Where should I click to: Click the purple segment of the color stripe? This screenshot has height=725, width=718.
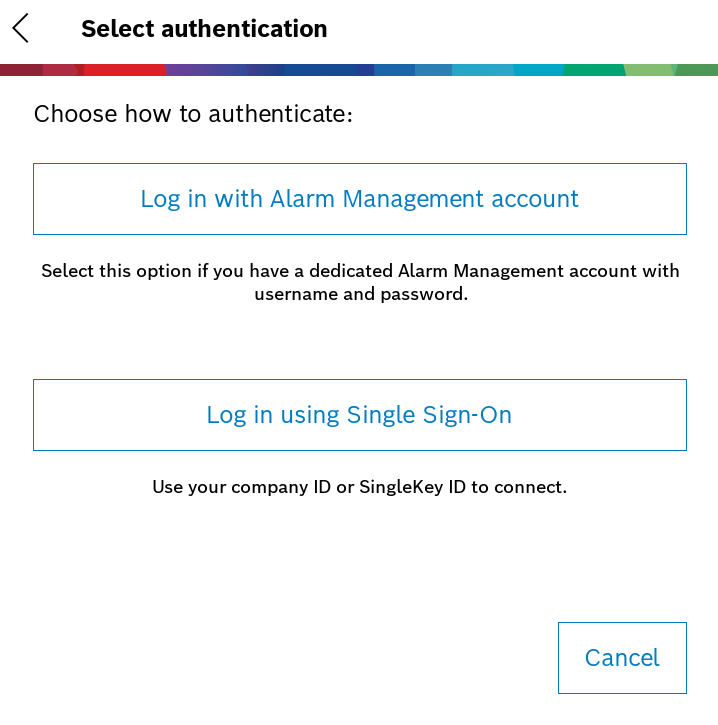coord(205,70)
